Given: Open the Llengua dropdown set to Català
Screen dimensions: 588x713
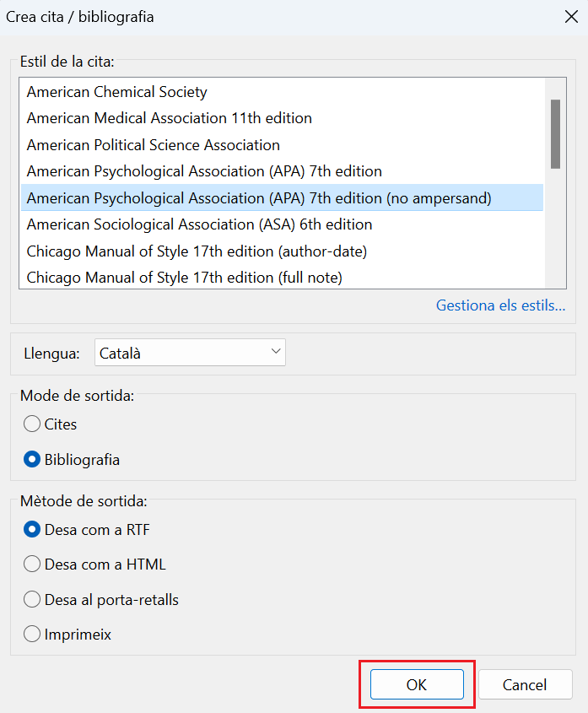Looking at the screenshot, I should click(190, 353).
